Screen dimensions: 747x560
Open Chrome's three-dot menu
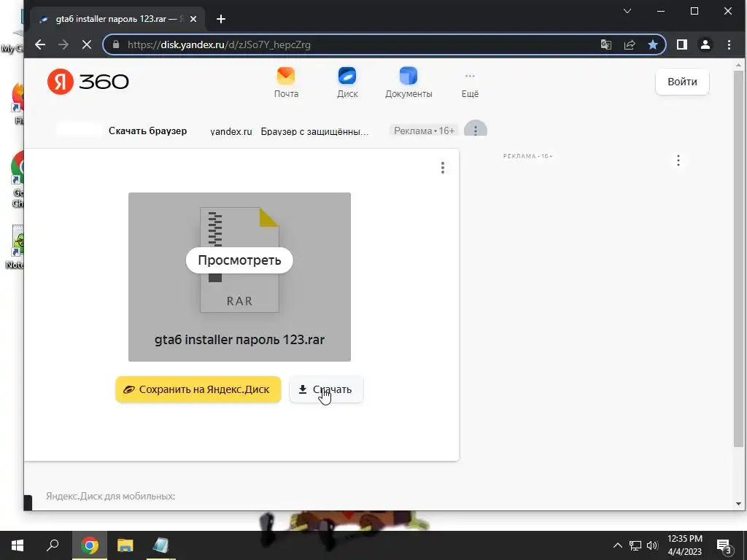tap(729, 44)
